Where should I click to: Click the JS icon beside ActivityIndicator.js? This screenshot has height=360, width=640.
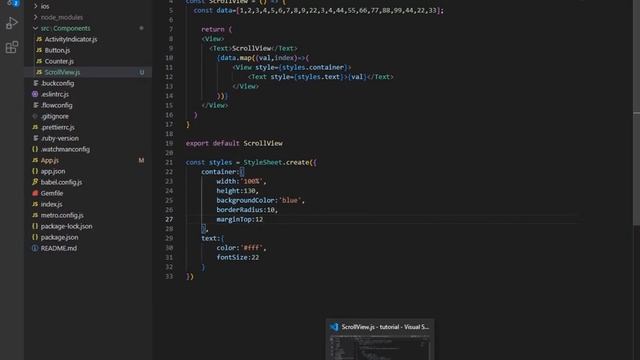[39, 39]
